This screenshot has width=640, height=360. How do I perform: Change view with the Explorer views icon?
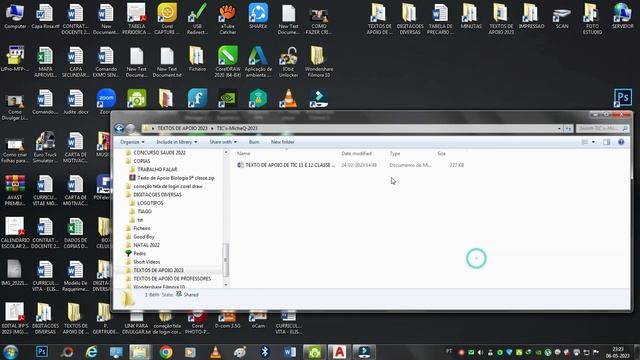pyautogui.click(x=585, y=142)
